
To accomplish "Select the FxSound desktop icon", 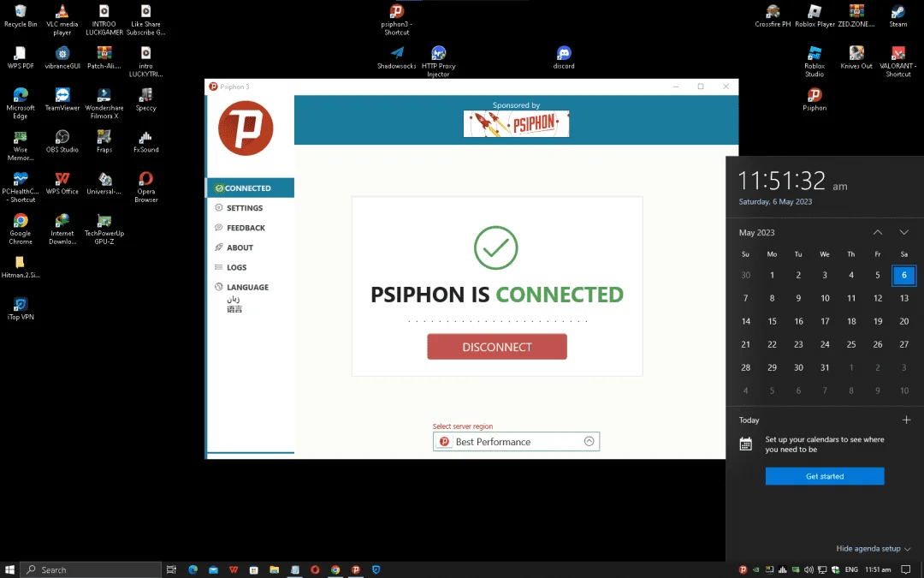I will tap(145, 141).
